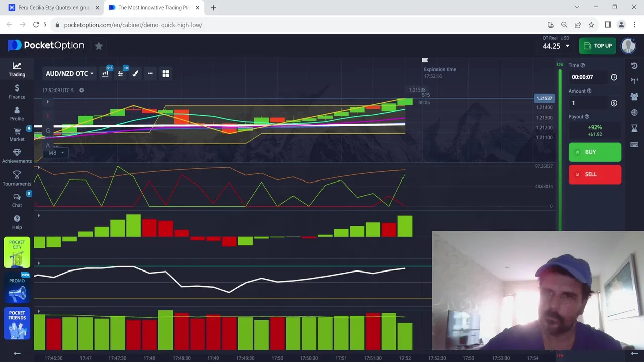Screen dimensions: 644x362
Task: Reload the browser page
Action: [36, 24]
